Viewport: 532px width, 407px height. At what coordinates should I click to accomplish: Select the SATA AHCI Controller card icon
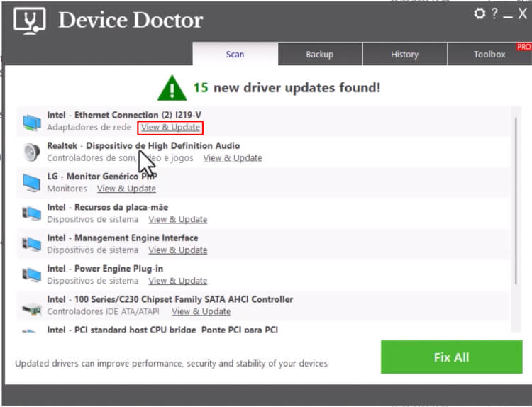(x=31, y=308)
